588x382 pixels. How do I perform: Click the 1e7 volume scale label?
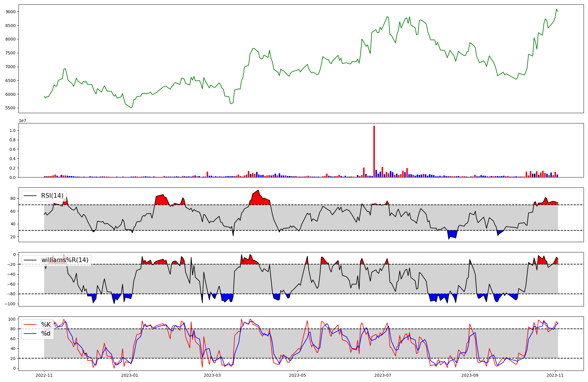pos(22,121)
